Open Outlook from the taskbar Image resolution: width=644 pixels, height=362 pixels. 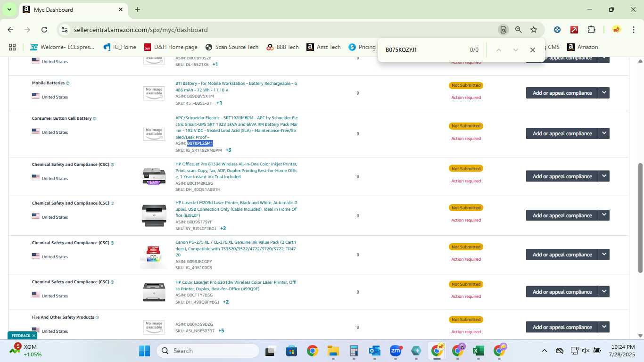(375, 351)
